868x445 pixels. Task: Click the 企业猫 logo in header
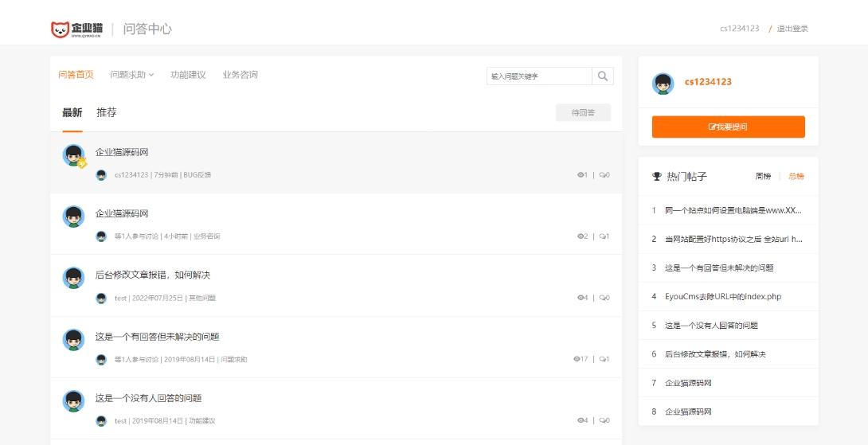pyautogui.click(x=76, y=29)
